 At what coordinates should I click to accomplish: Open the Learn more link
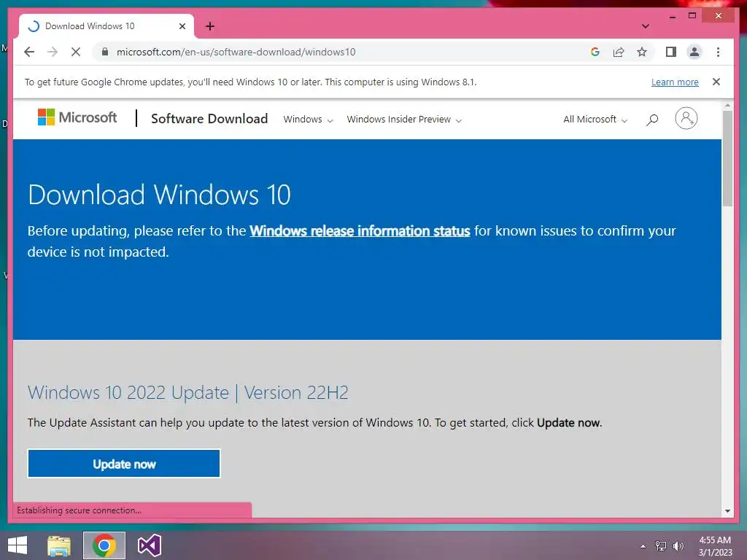pyautogui.click(x=675, y=82)
